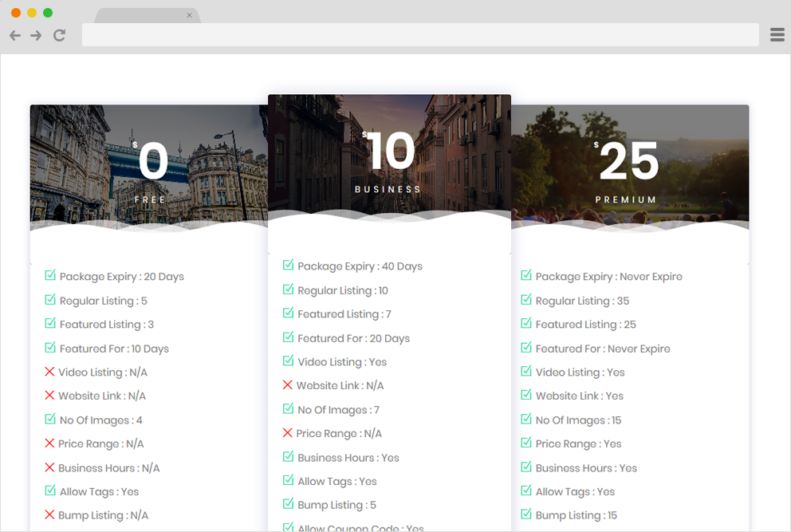Click the $0 price in Free plan
Viewport: 791px width, 532px height.
pos(151,160)
